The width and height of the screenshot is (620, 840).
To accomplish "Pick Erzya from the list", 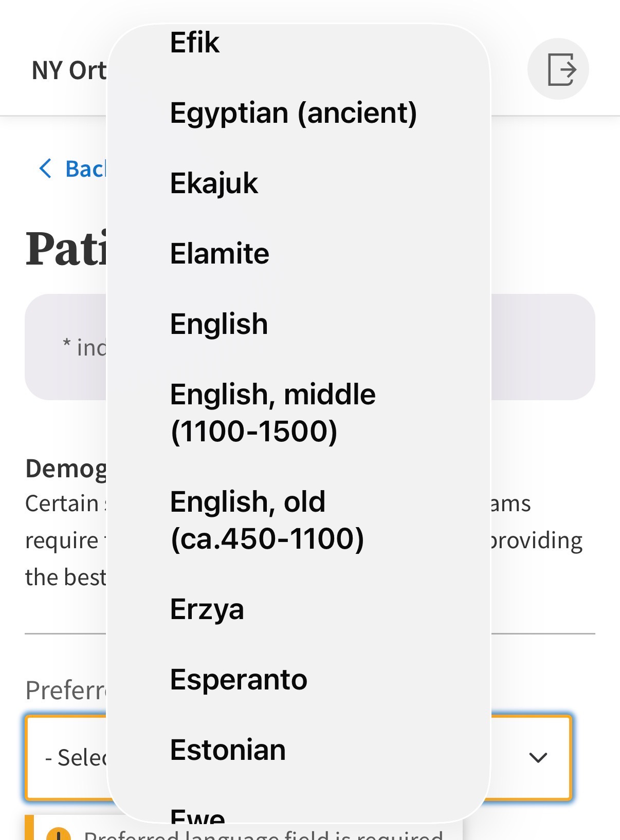I will click(298, 609).
